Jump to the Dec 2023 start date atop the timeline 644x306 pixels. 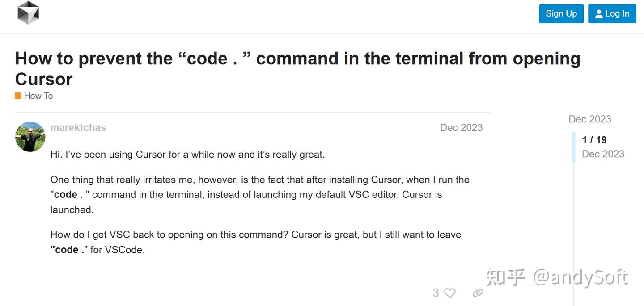pos(589,119)
